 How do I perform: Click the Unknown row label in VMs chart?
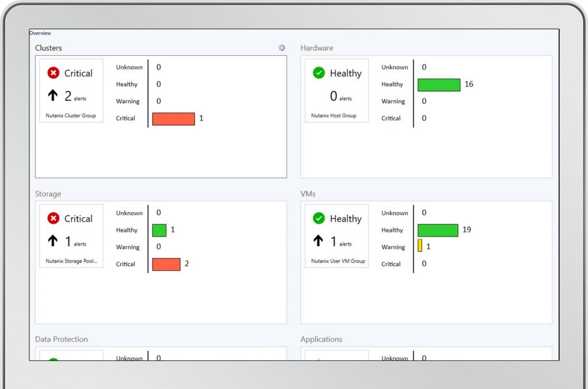pyautogui.click(x=395, y=213)
